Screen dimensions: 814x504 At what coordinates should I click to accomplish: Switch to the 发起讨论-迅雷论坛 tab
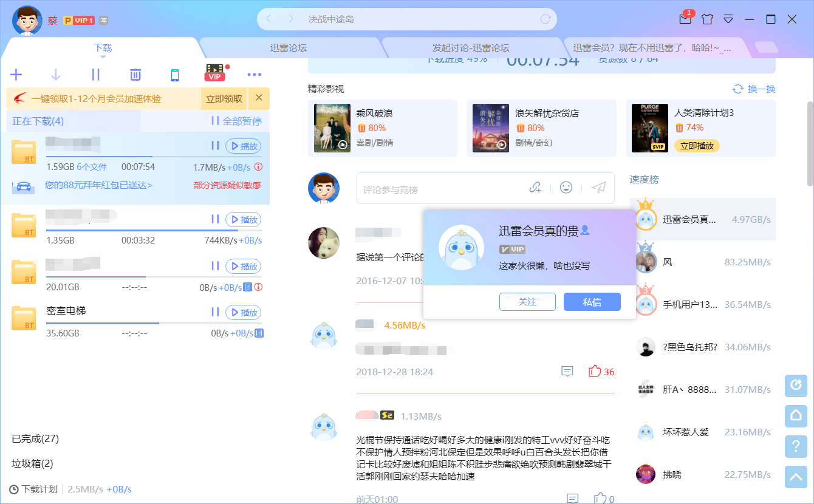(x=471, y=48)
